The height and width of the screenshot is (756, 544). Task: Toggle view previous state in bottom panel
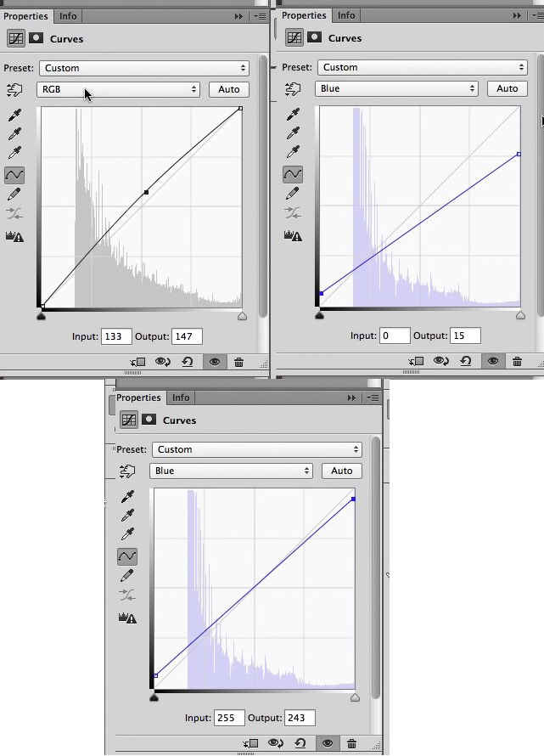[276, 743]
